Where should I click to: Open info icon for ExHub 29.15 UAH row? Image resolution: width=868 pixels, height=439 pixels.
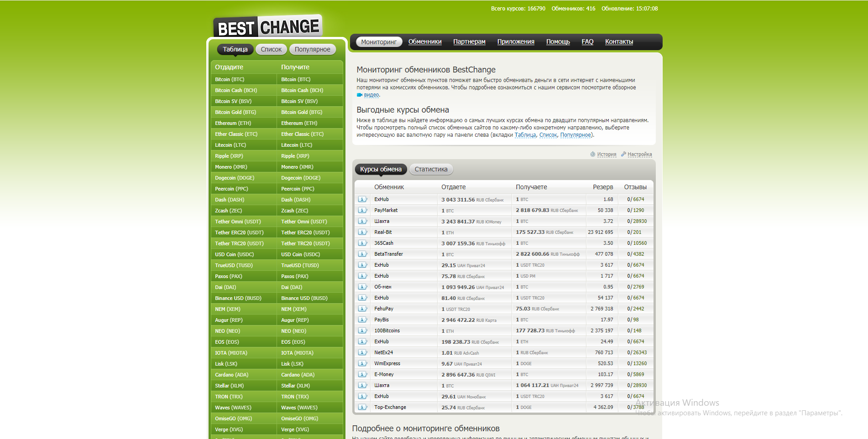362,265
